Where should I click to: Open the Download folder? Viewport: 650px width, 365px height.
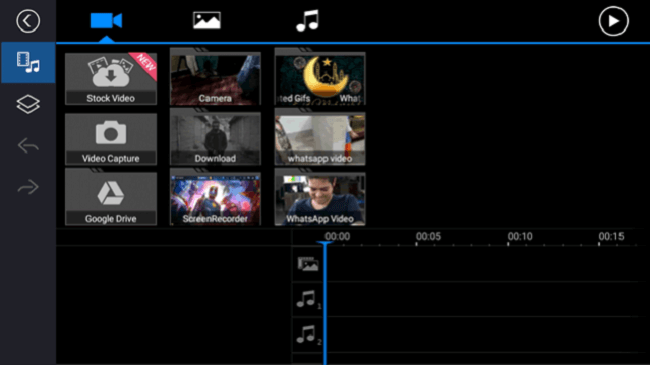[215, 137]
